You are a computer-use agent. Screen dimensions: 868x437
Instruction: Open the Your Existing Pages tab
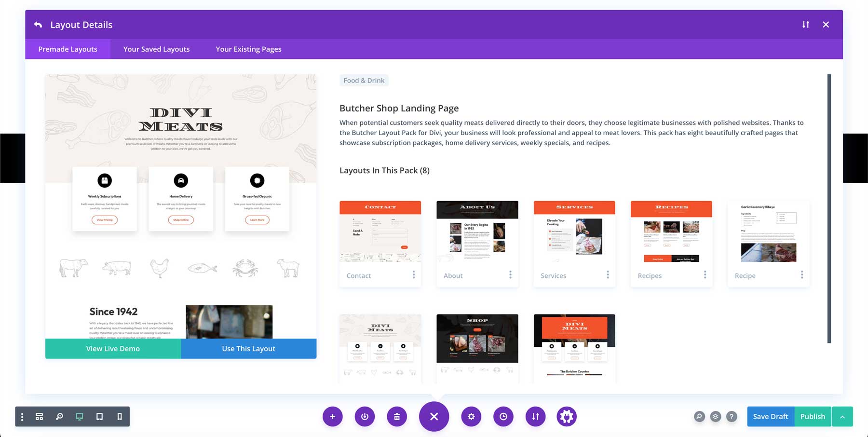coord(248,49)
